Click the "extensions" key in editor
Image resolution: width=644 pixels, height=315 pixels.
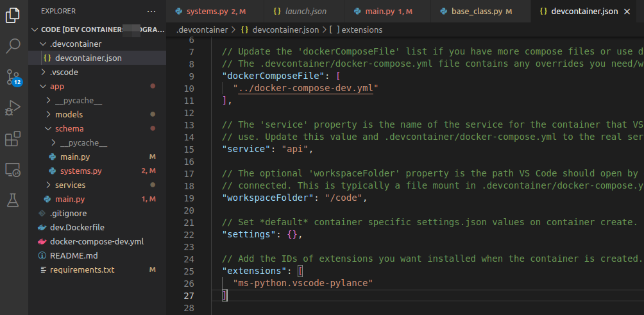tap(255, 271)
